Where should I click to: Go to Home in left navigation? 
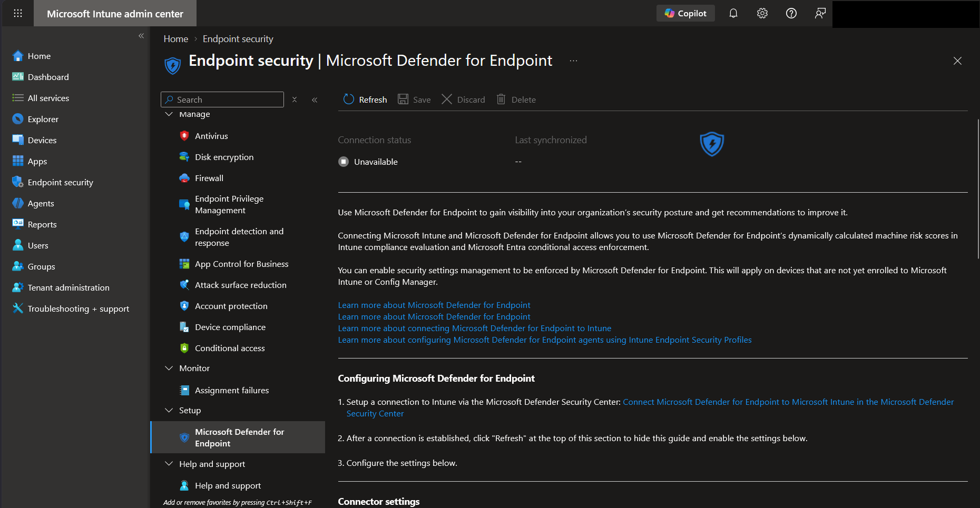click(x=39, y=56)
